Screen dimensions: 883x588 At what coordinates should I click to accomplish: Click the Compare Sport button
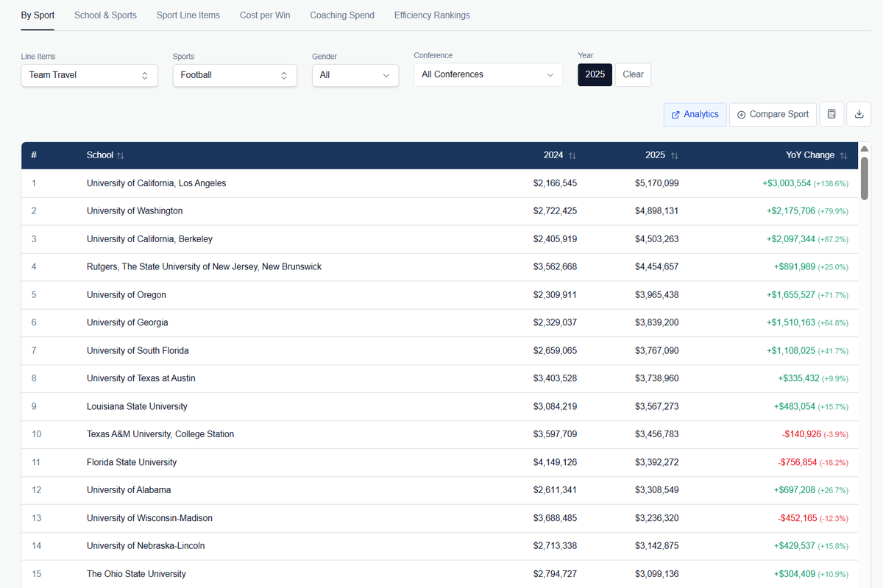(773, 114)
